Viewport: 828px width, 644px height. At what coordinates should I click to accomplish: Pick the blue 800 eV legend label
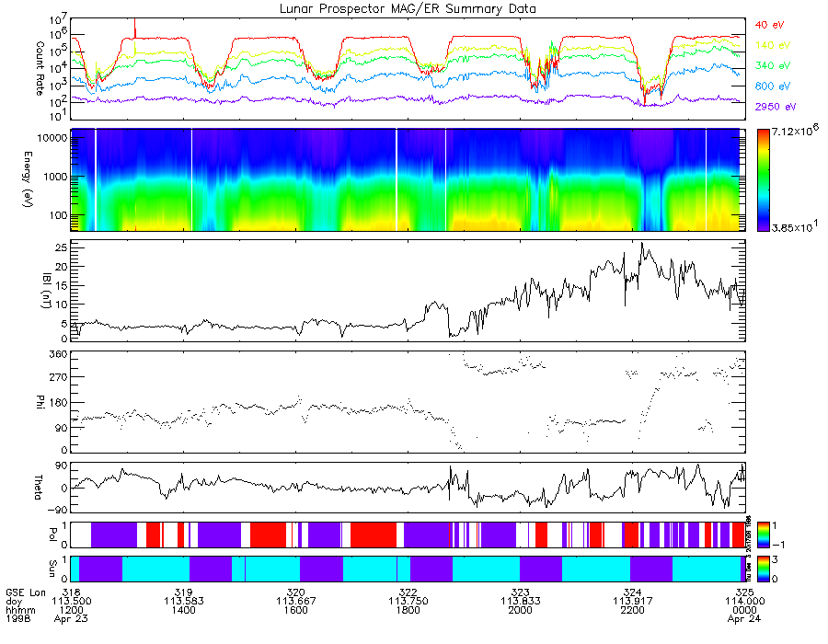tap(771, 86)
